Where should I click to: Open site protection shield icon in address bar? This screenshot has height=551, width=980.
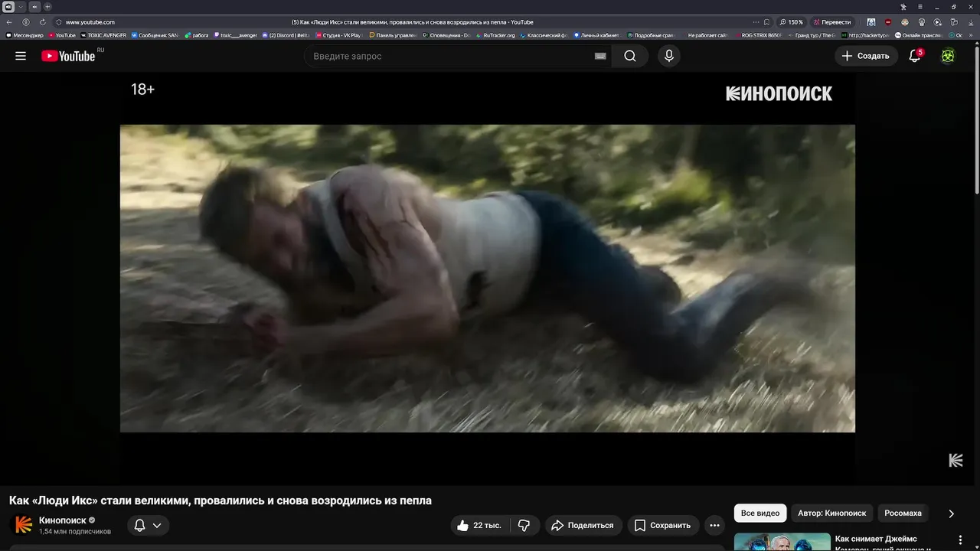59,22
